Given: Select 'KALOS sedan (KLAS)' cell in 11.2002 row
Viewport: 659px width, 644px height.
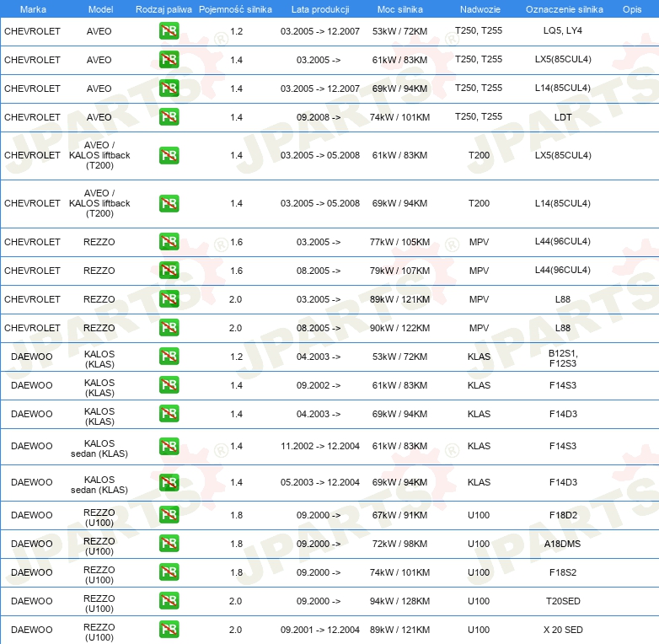Looking at the screenshot, I should point(99,448).
